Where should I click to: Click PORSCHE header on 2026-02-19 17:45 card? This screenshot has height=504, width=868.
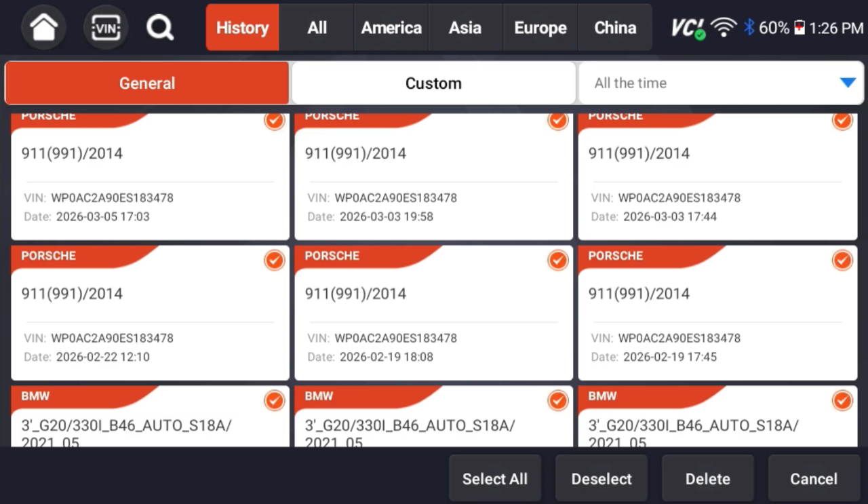pyautogui.click(x=616, y=256)
